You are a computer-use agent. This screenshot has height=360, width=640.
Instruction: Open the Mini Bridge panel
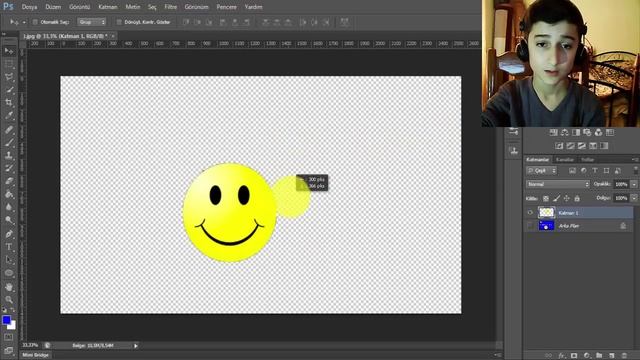[36, 355]
